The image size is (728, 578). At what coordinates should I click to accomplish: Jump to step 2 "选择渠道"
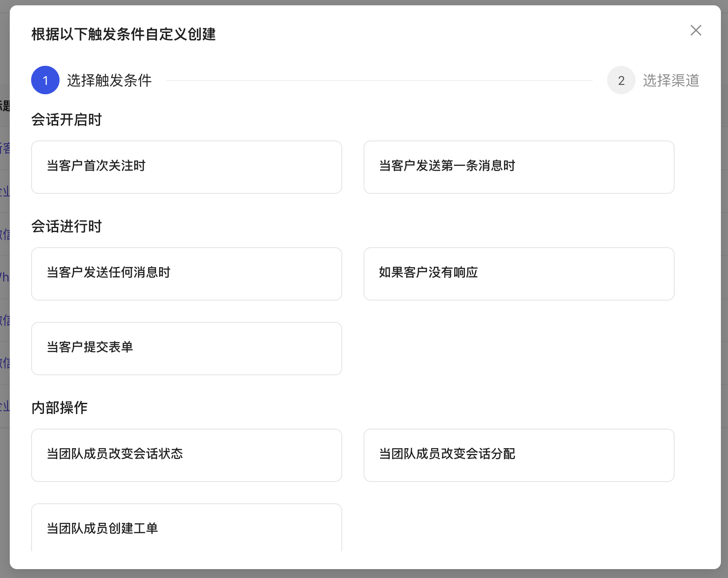(621, 80)
